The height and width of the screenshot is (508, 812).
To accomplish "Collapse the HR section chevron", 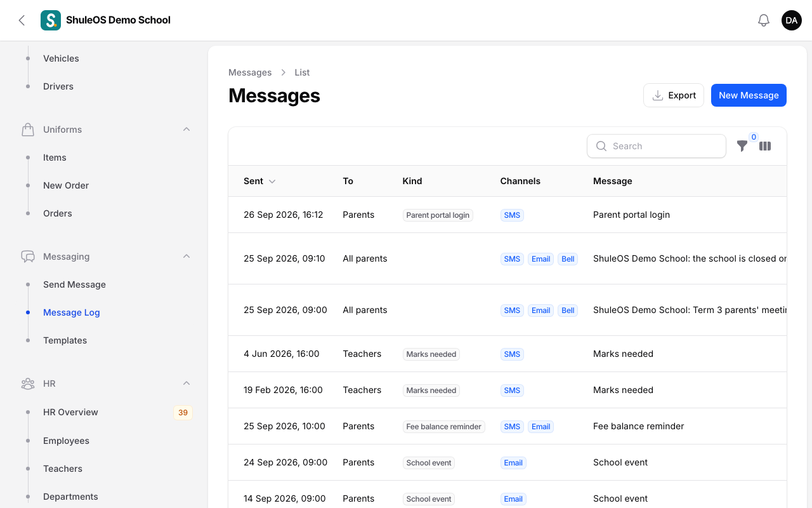I will tap(187, 384).
